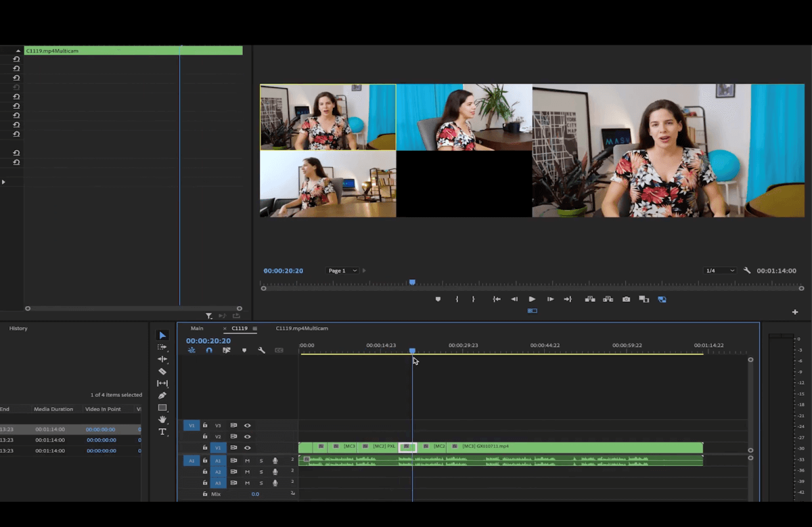The height and width of the screenshot is (527, 812).
Task: Click the Program Monitor playhead marker
Action: (x=412, y=282)
